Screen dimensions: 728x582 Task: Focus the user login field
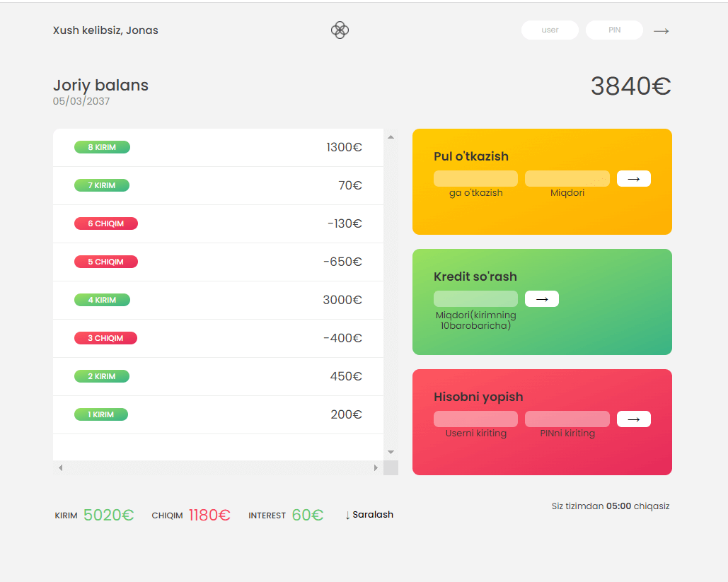click(x=550, y=30)
